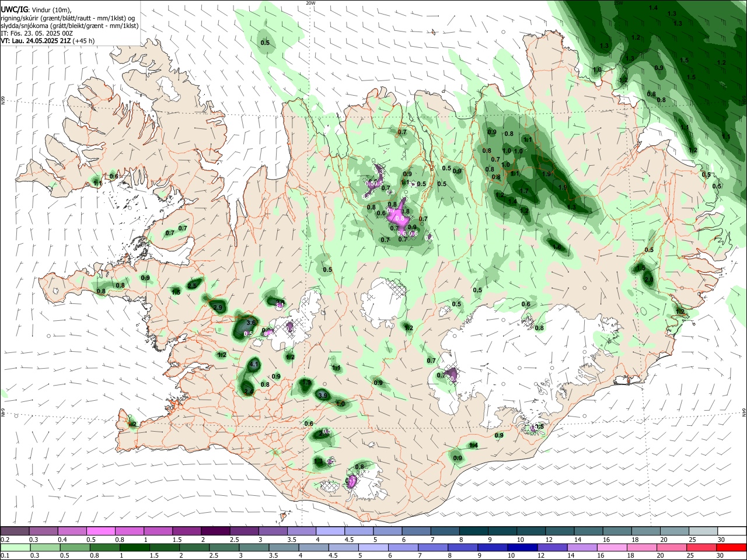Click the valid time 'VT: Lau. 24.05.2025 21Z (+45 h)'
This screenshot has height=560, width=747.
[48, 41]
